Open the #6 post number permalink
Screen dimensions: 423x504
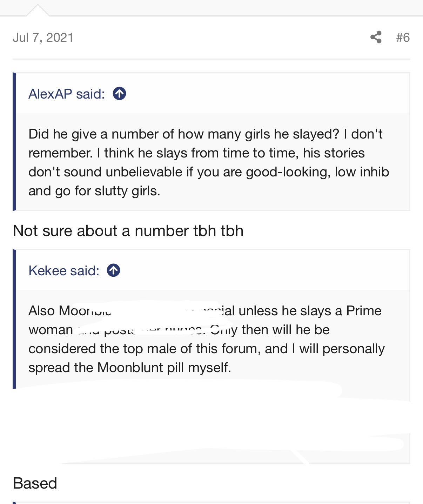click(x=403, y=37)
